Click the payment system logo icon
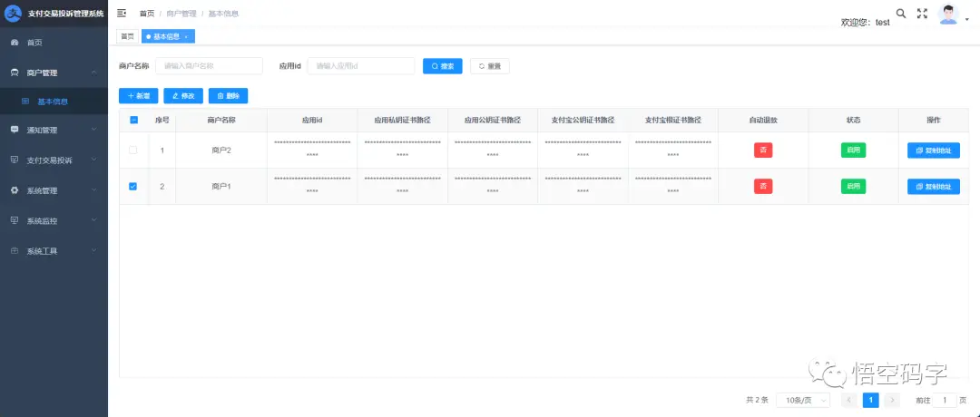The image size is (980, 417). pyautogui.click(x=13, y=13)
